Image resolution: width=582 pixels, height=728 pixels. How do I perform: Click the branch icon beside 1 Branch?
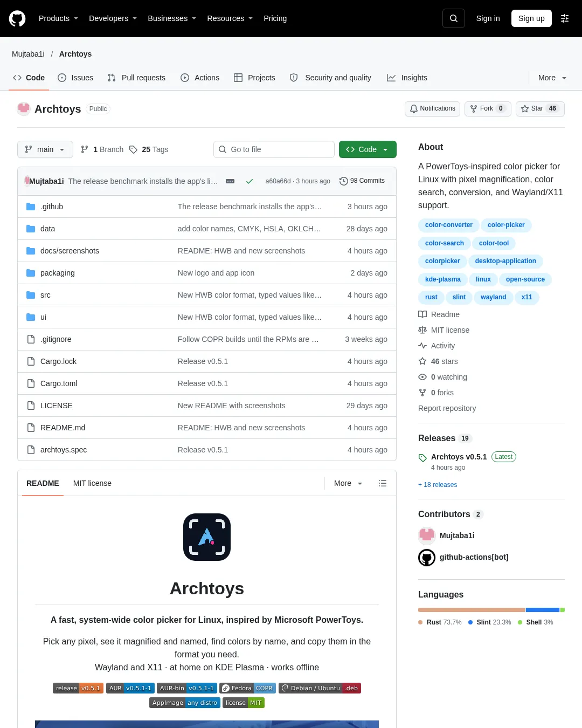[85, 149]
